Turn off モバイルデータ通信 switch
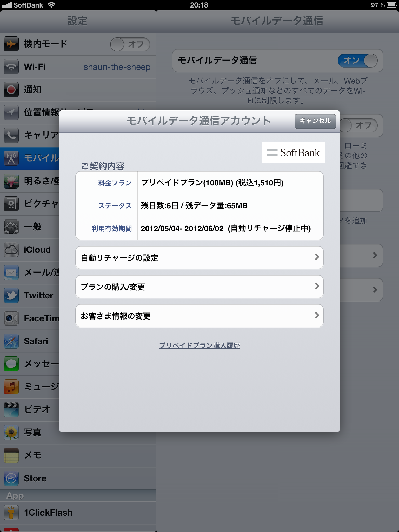 (358, 61)
